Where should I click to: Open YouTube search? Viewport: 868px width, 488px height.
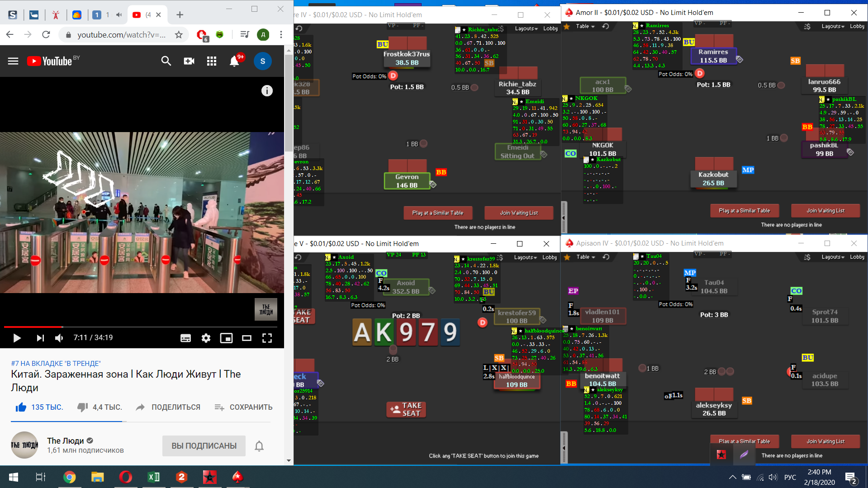(x=166, y=61)
